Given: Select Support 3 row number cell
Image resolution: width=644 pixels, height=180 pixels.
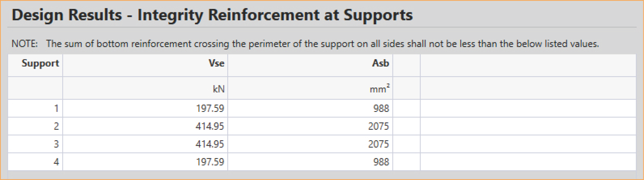Looking at the screenshot, I should (35, 144).
